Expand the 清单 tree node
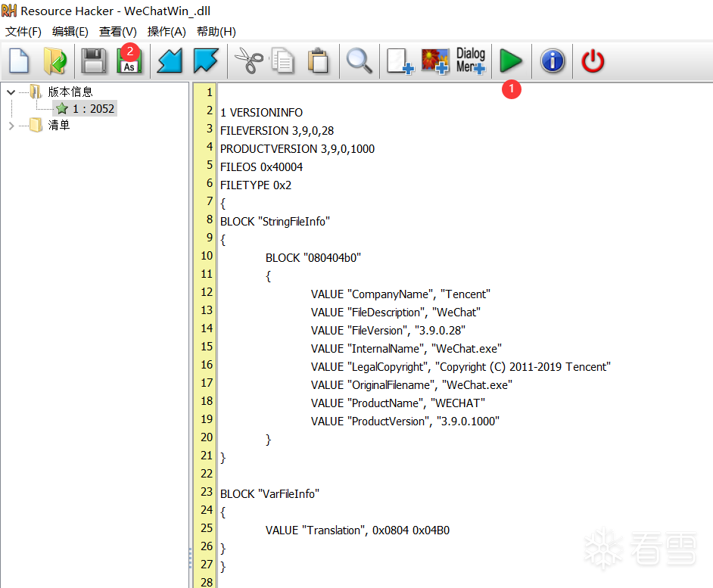Screen dimensions: 713x588 (11, 126)
